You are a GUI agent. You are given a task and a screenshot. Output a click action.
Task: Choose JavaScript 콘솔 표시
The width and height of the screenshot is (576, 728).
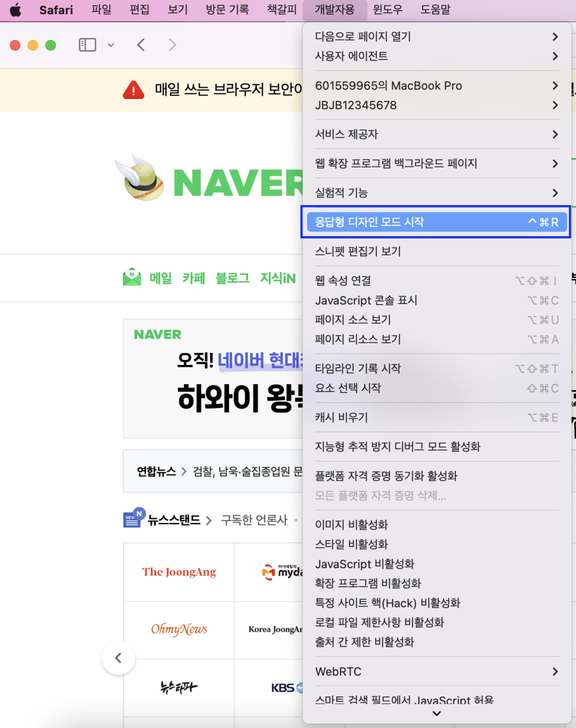pyautogui.click(x=436, y=301)
